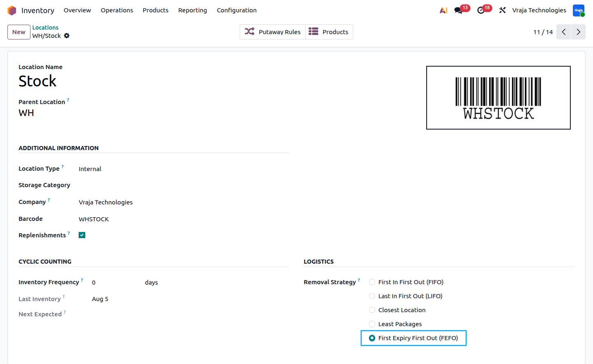Screen dimensions: 593x364
Task: Open the Storage Category dropdown field
Action: pos(184,185)
